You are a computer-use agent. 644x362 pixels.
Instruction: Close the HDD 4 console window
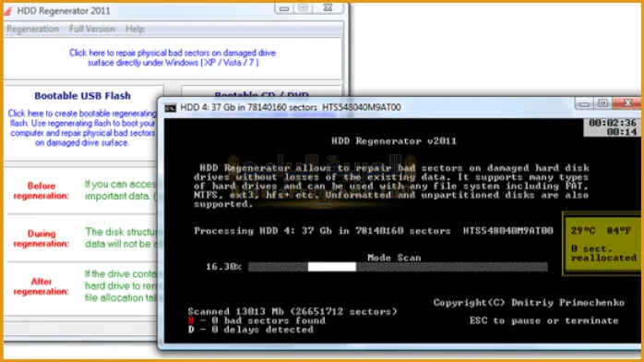coord(627,103)
